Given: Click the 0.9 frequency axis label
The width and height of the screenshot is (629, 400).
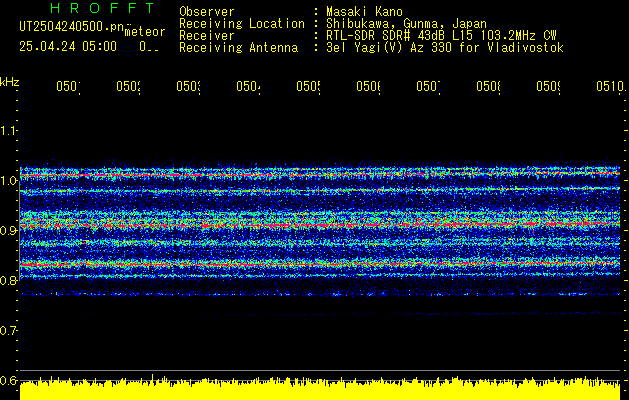Looking at the screenshot, I should 8,230.
